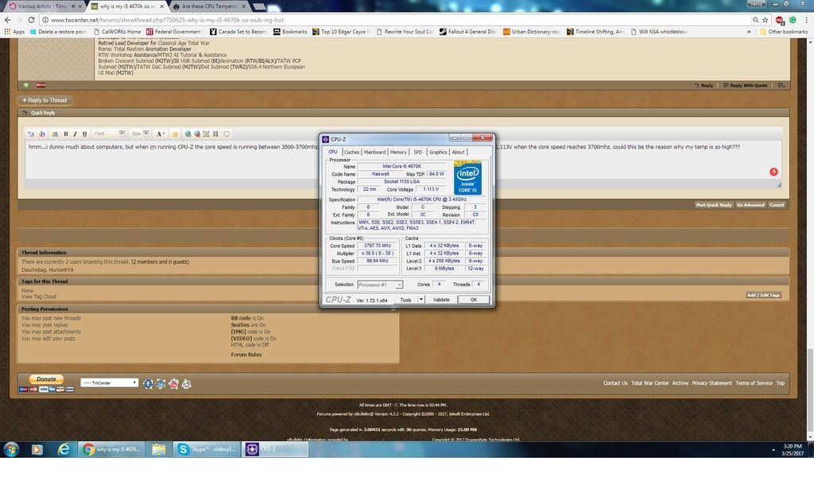Open Internet Explorer from the taskbar
The width and height of the screenshot is (814, 504).
tap(64, 449)
